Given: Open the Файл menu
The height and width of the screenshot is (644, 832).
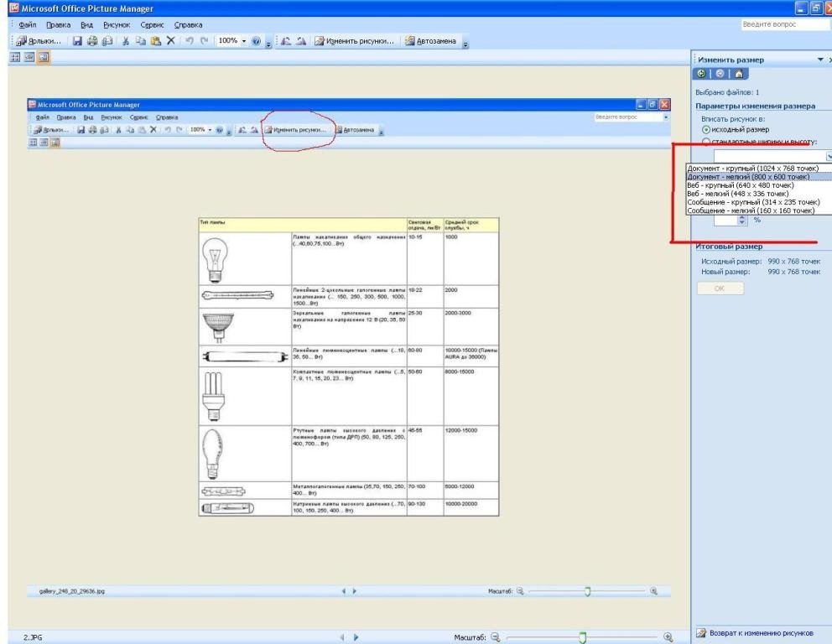Looking at the screenshot, I should [28, 25].
